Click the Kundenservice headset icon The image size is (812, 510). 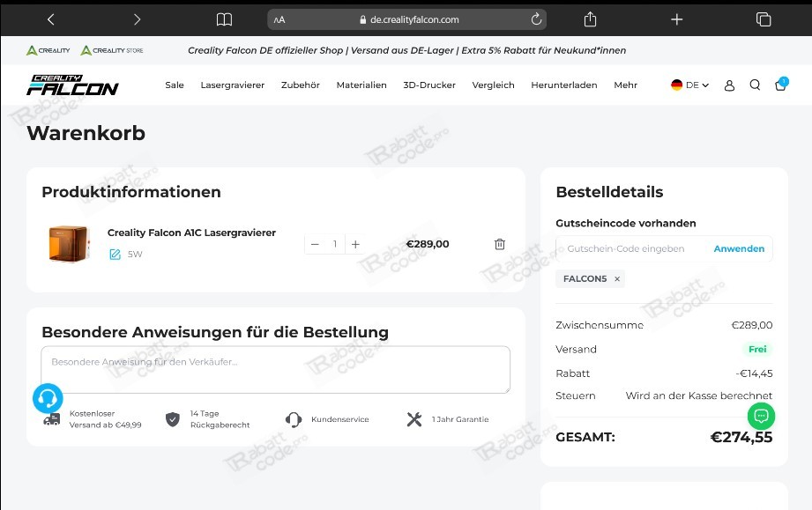(294, 419)
